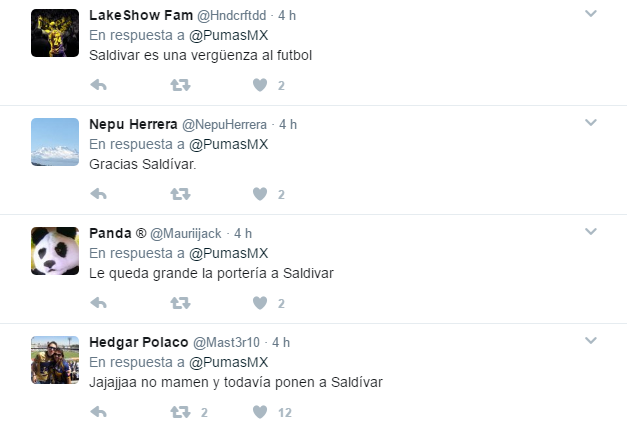Viewport: 627px width, 428px height.
Task: Expand options chevron on Nepu Herrera's tweet
Action: [x=591, y=122]
